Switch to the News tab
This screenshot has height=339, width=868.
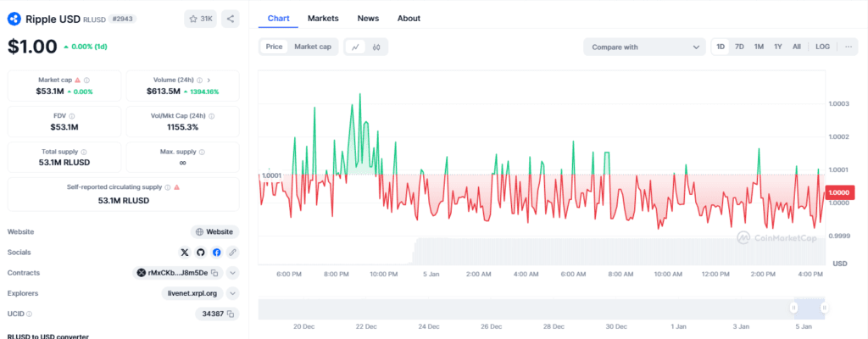[368, 19]
